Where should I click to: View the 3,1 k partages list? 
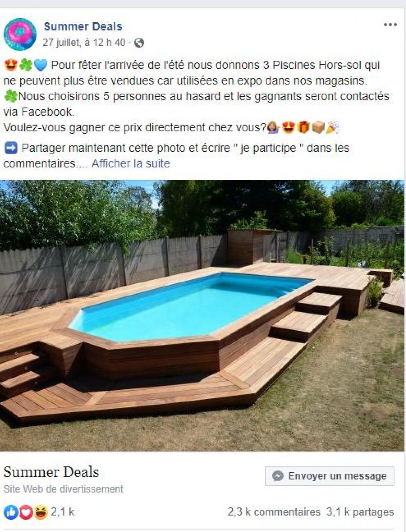(x=360, y=512)
